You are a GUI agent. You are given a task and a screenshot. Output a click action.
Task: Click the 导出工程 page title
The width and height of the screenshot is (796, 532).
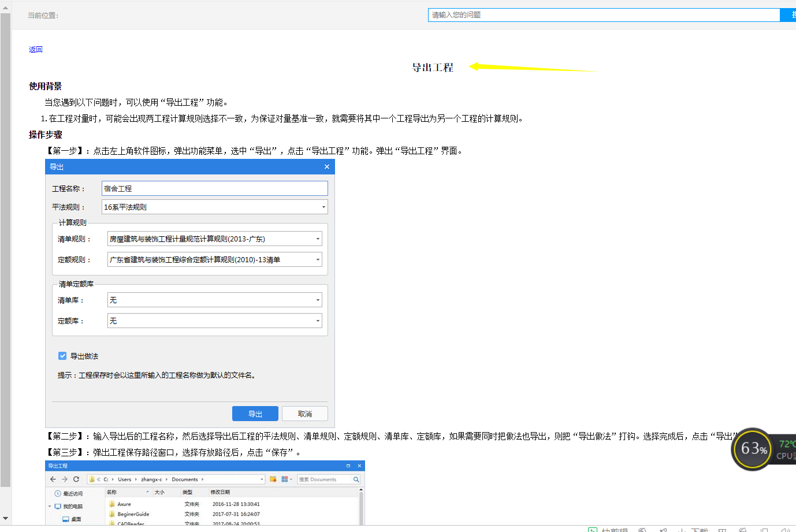click(x=433, y=68)
